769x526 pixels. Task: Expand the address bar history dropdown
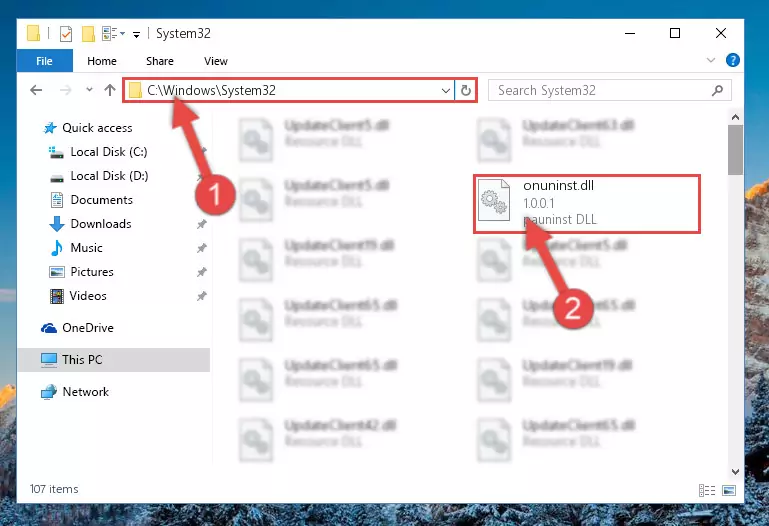pyautogui.click(x=445, y=90)
